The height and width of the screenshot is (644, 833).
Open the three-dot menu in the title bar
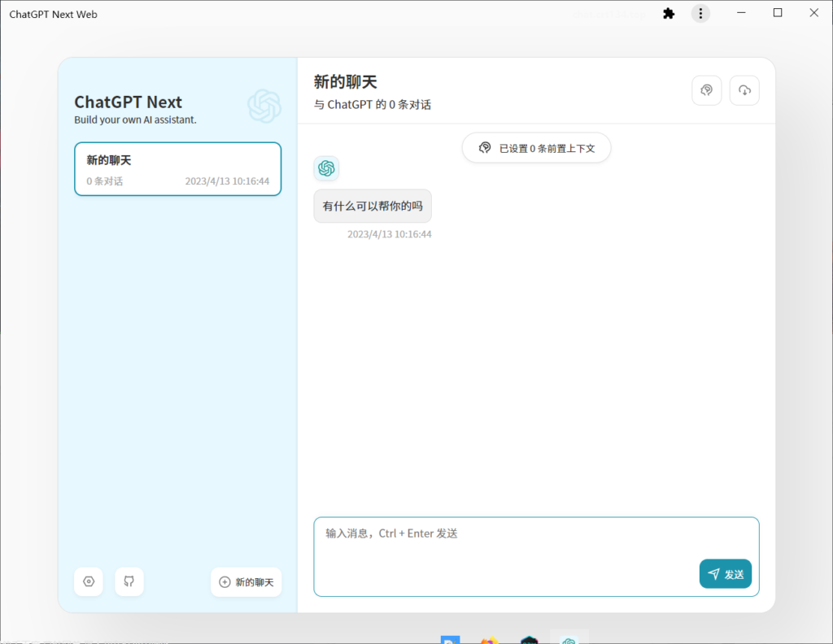click(700, 13)
